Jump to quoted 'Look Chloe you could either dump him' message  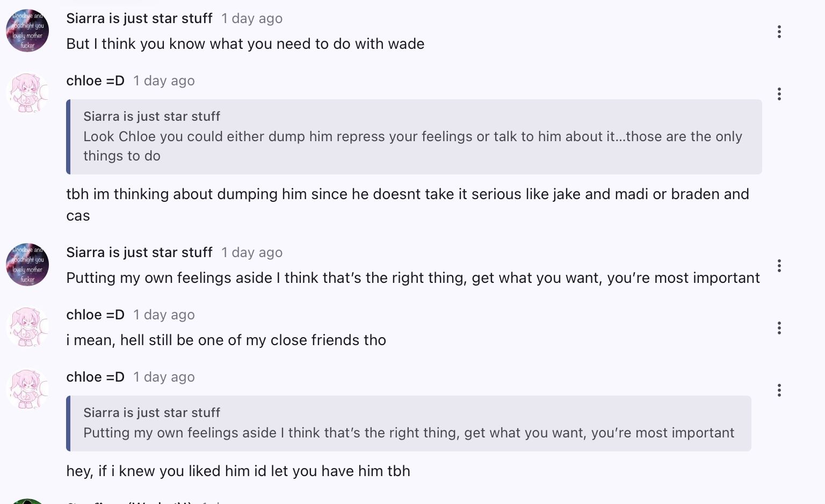click(412, 137)
